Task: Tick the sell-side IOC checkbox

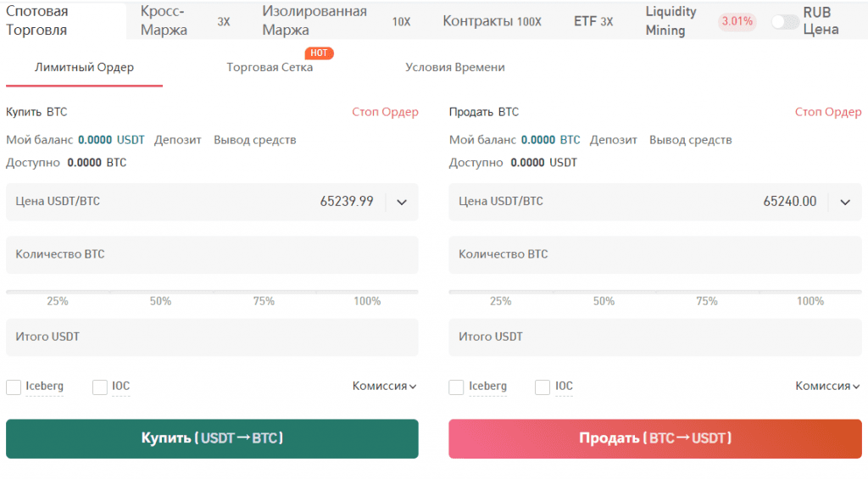Action: pyautogui.click(x=542, y=387)
